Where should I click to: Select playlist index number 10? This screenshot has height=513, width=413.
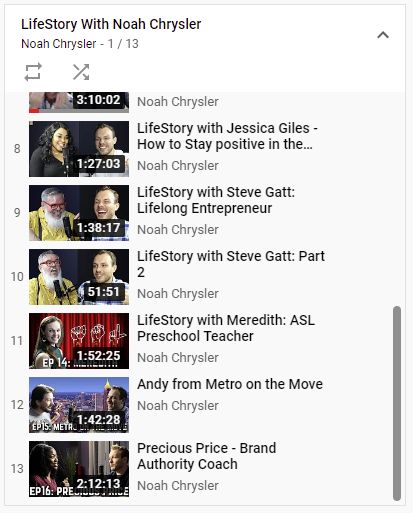[17, 277]
